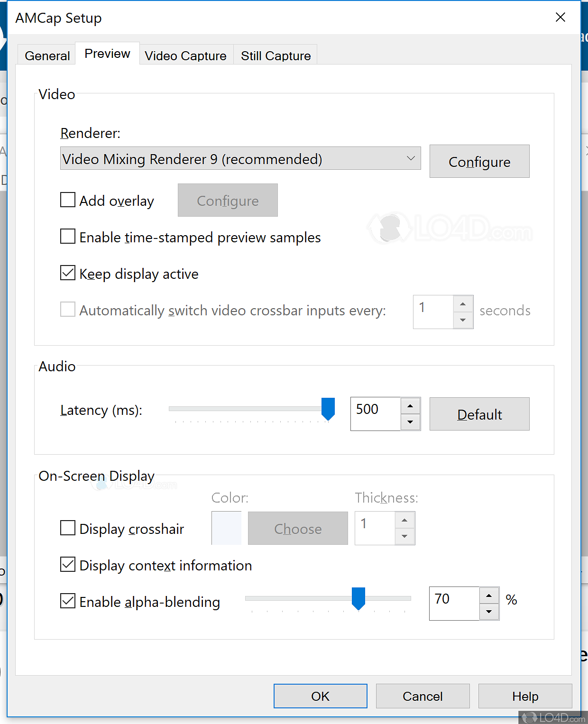Open the Video Capture tab
The image size is (588, 724).
[x=185, y=56]
